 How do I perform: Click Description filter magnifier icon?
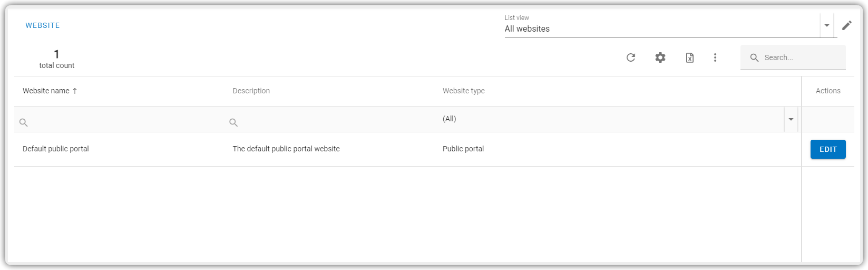(233, 122)
